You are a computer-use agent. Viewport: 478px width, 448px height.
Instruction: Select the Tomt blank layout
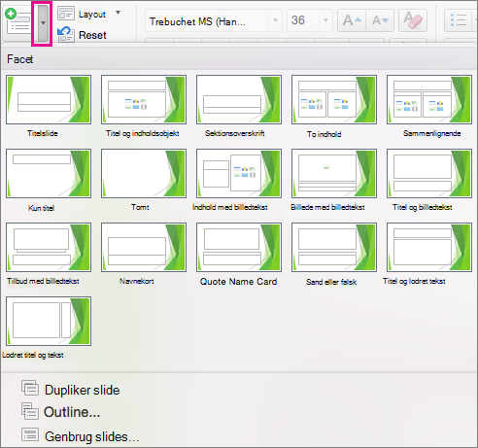pyautogui.click(x=144, y=174)
